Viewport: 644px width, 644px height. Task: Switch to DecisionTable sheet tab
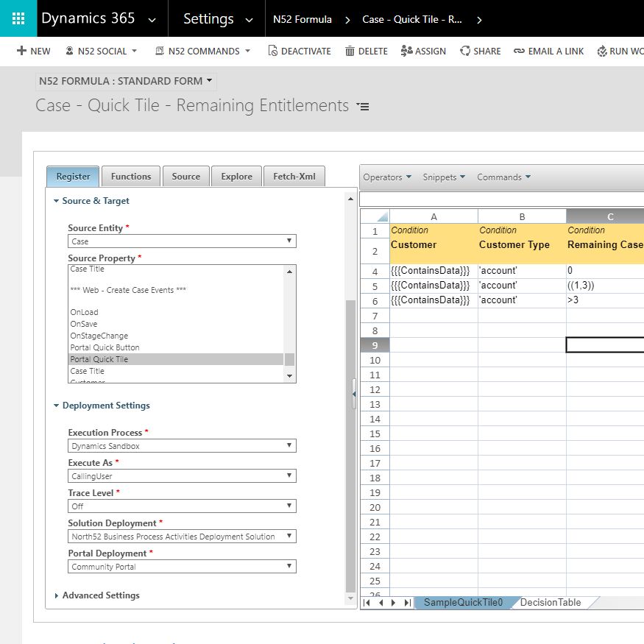point(551,603)
